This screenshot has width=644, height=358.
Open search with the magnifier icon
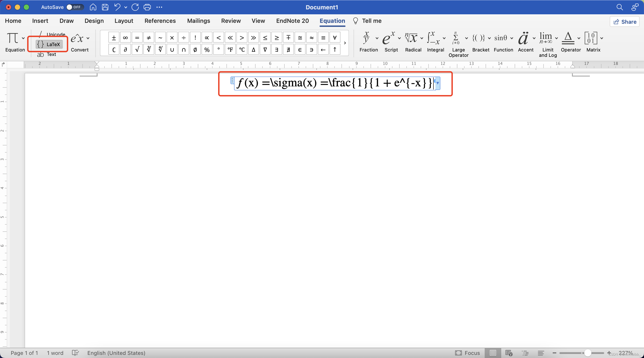620,7
